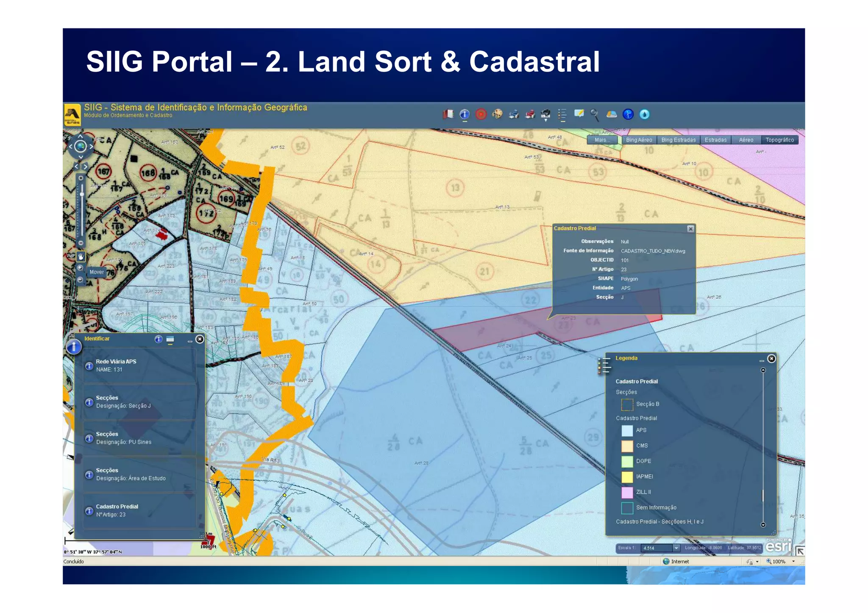Open Secções PU Sines result
This screenshot has height=613, width=868.
[139, 438]
